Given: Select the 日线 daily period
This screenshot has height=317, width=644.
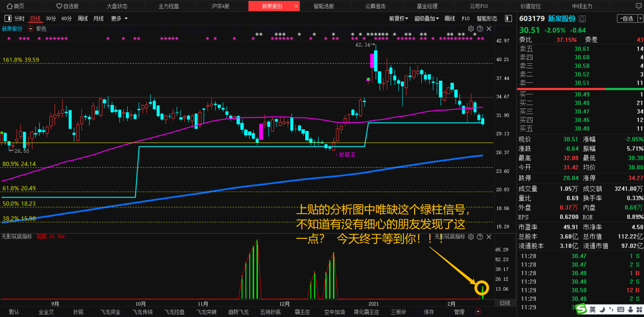Looking at the screenshot, I should pos(35,18).
